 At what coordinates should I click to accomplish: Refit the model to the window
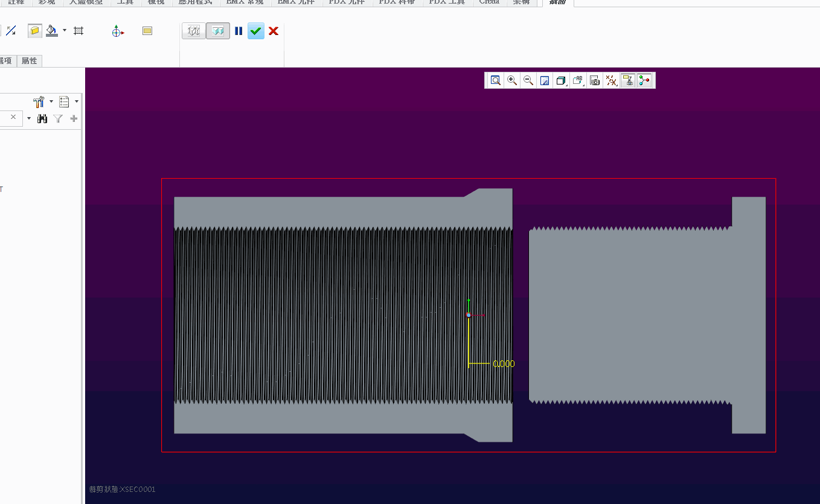coord(496,80)
